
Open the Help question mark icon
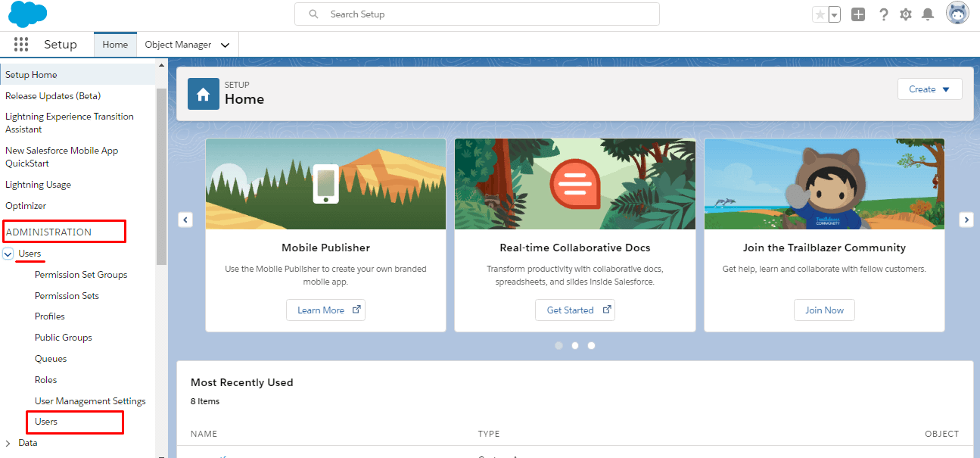(x=883, y=14)
